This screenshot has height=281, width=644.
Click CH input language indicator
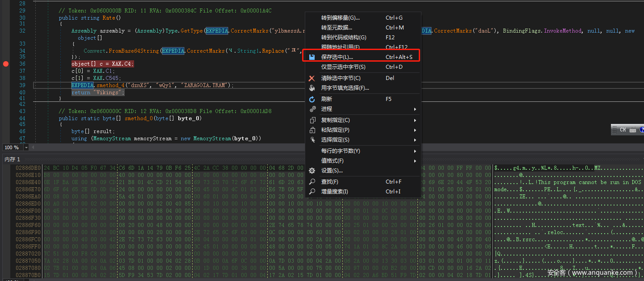[x=623, y=130]
